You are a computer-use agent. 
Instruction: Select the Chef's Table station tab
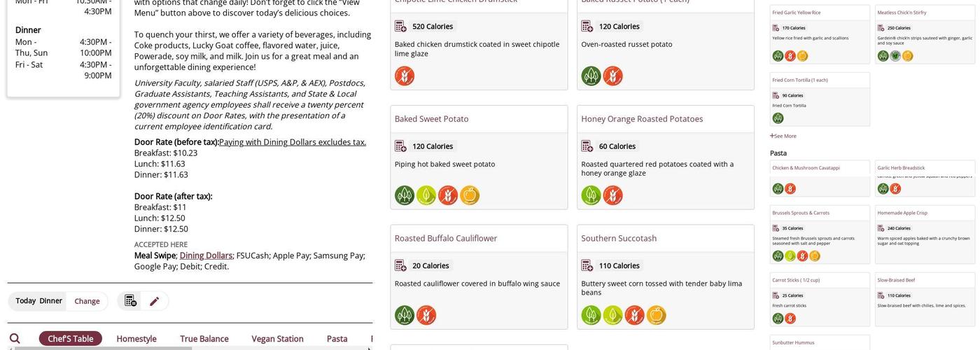[71, 339]
